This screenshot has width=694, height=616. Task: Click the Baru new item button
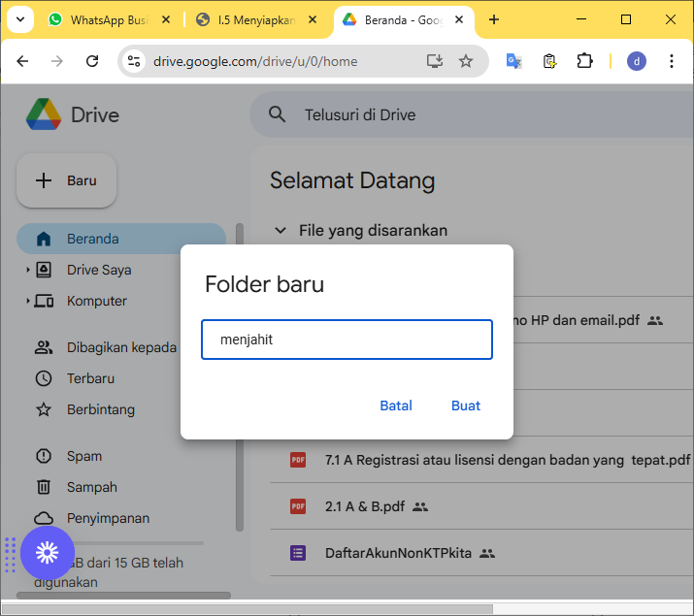(67, 180)
